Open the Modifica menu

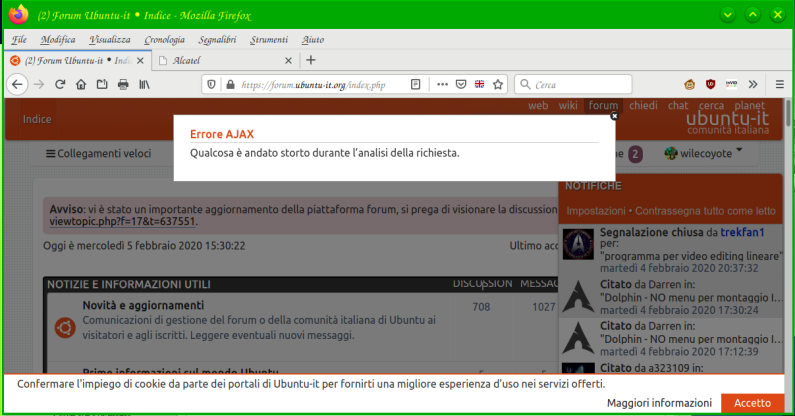click(58, 40)
